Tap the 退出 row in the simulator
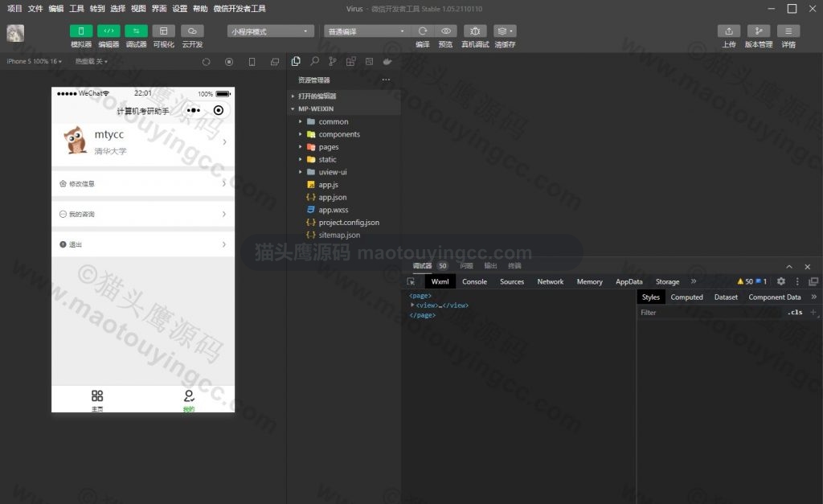The height and width of the screenshot is (504, 823). point(143,244)
